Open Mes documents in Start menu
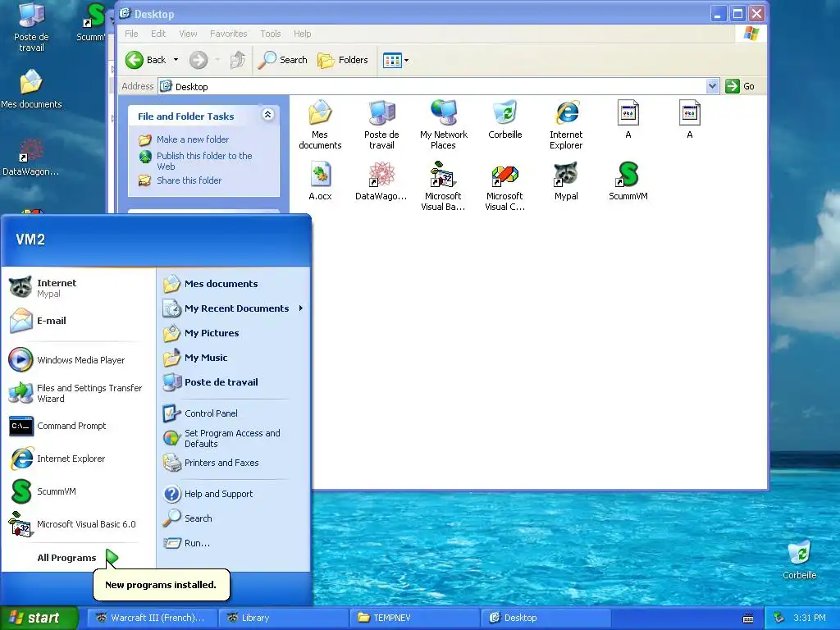Viewport: 840px width, 630px height. pyautogui.click(x=234, y=284)
